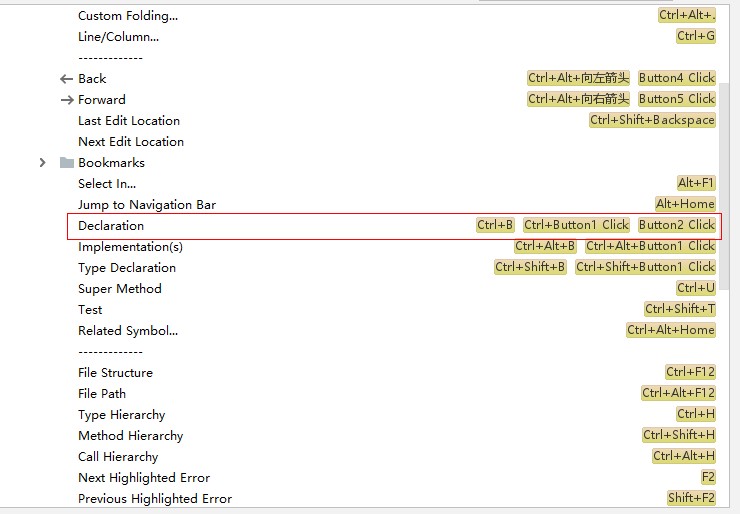Select the Implementation(s) action
740x514 pixels.
click(x=130, y=247)
